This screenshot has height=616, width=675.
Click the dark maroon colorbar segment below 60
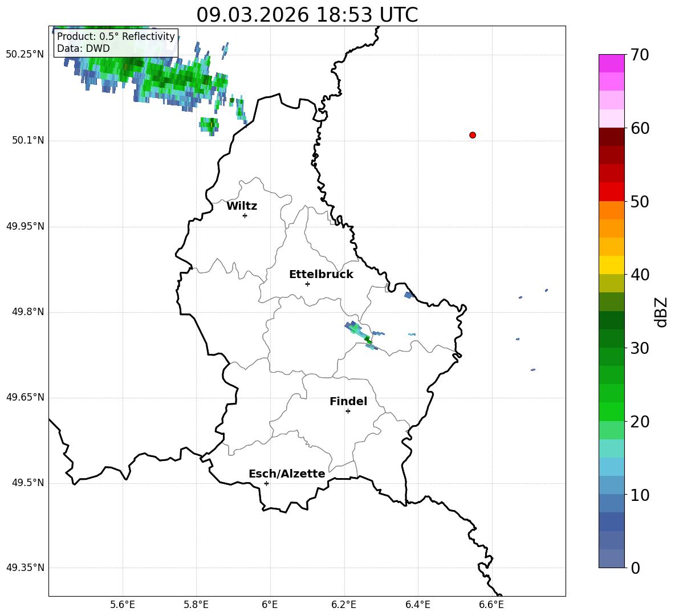(611, 137)
